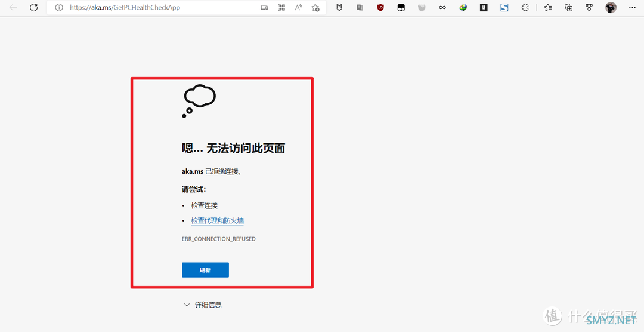The height and width of the screenshot is (332, 644).
Task: Open the gray leaf extension icon
Action: [x=422, y=7]
